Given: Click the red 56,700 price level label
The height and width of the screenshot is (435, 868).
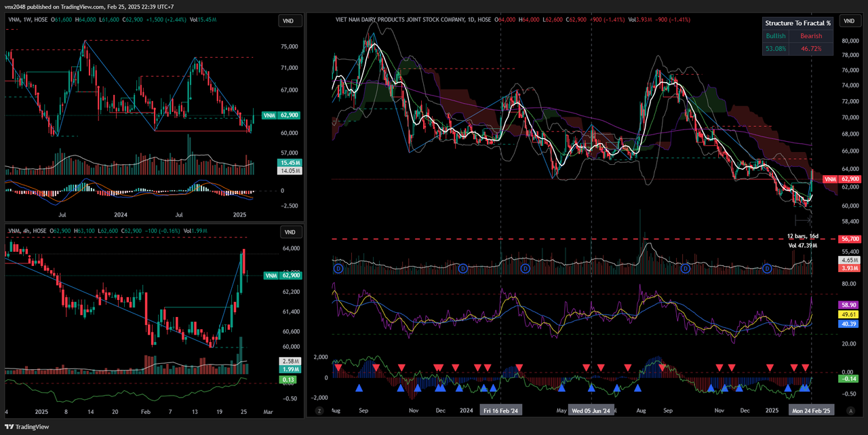Looking at the screenshot, I should 849,239.
